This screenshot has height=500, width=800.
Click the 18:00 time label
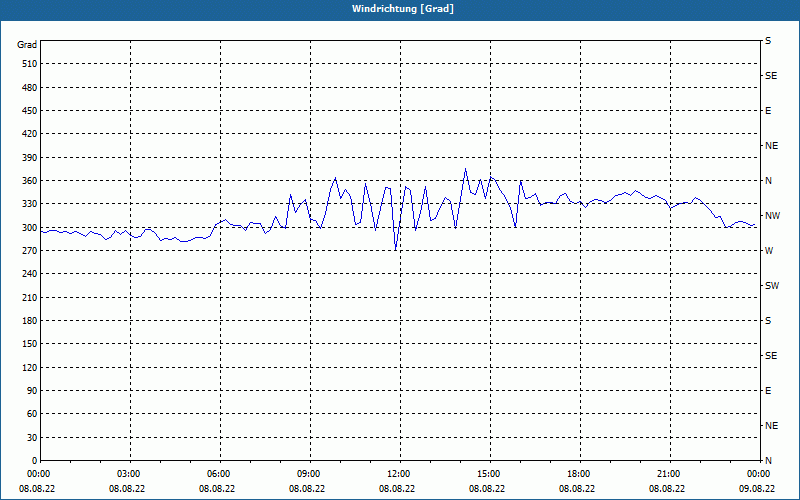579,474
